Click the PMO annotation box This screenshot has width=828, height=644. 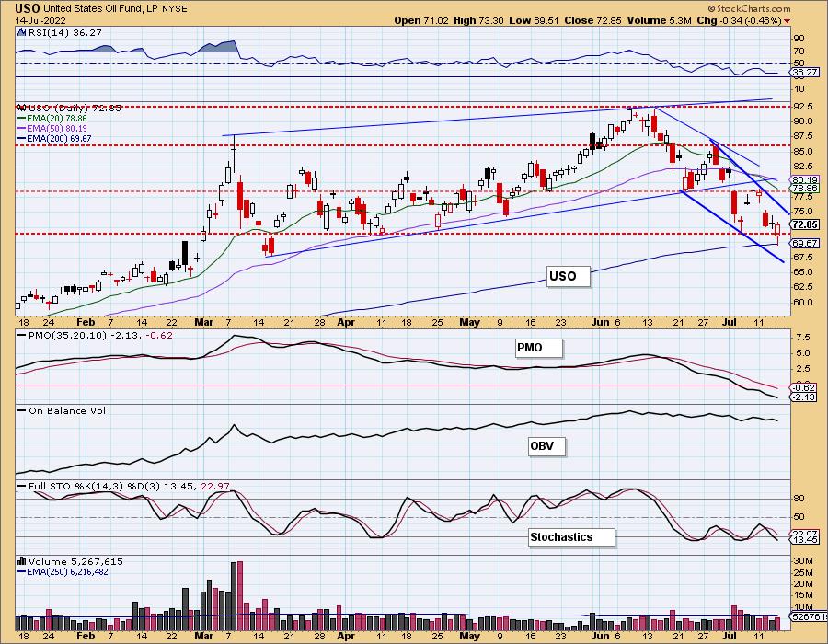point(538,348)
